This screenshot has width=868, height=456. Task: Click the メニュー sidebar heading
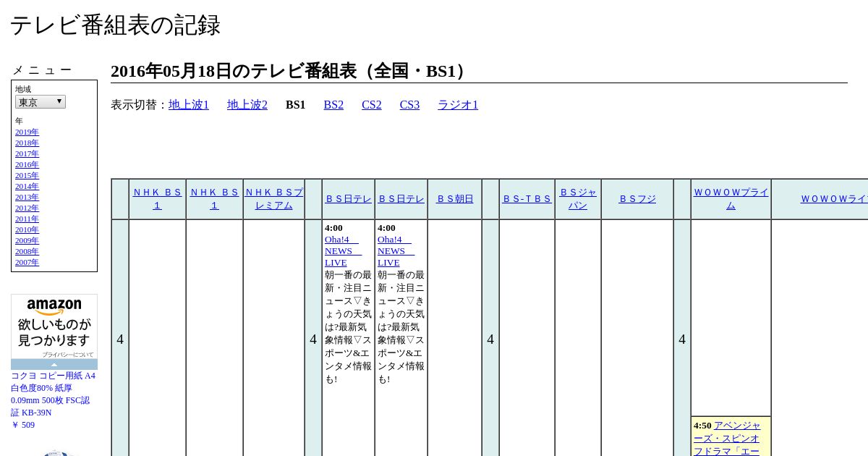tap(42, 70)
